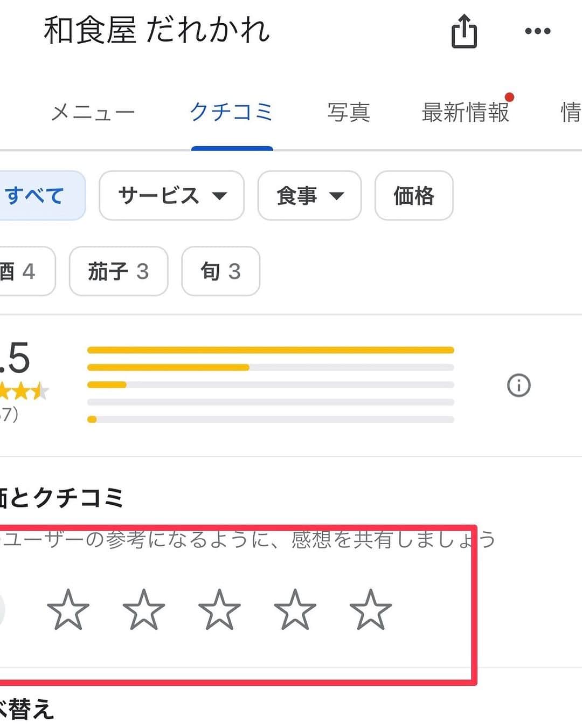Tap the 5-star rating bar

(269, 349)
